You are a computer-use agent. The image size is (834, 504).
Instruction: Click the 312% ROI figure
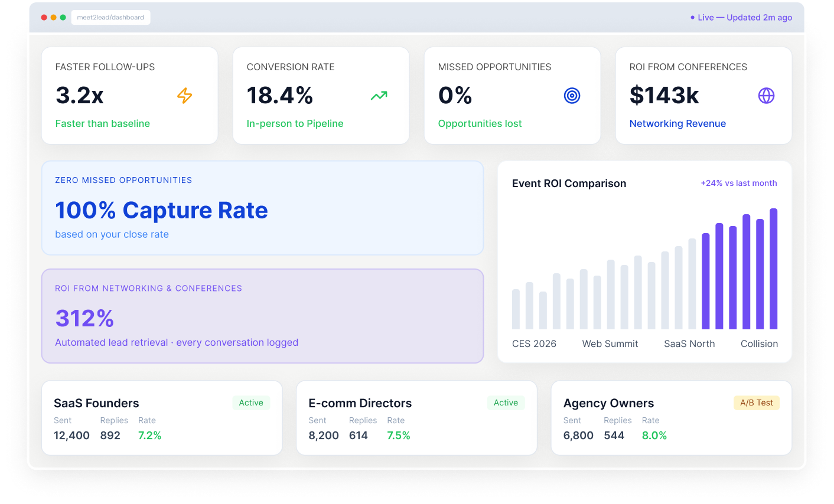pos(84,319)
